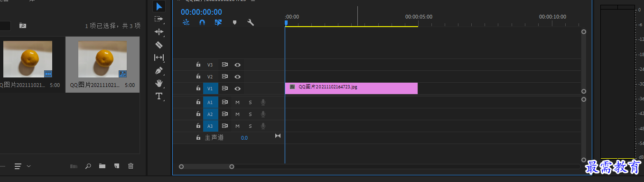Add a marker to the timeline
This screenshot has width=644, height=182.
coord(234,22)
